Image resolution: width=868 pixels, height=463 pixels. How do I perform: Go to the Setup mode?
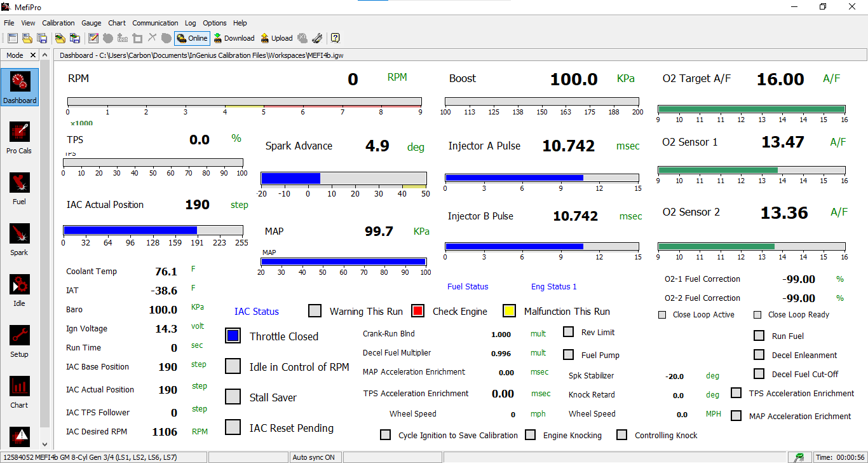click(x=19, y=341)
